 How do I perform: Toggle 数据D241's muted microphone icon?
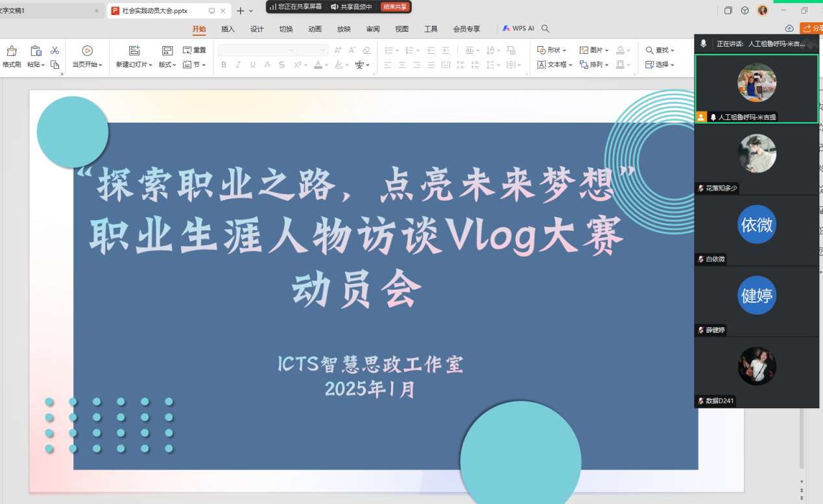700,401
